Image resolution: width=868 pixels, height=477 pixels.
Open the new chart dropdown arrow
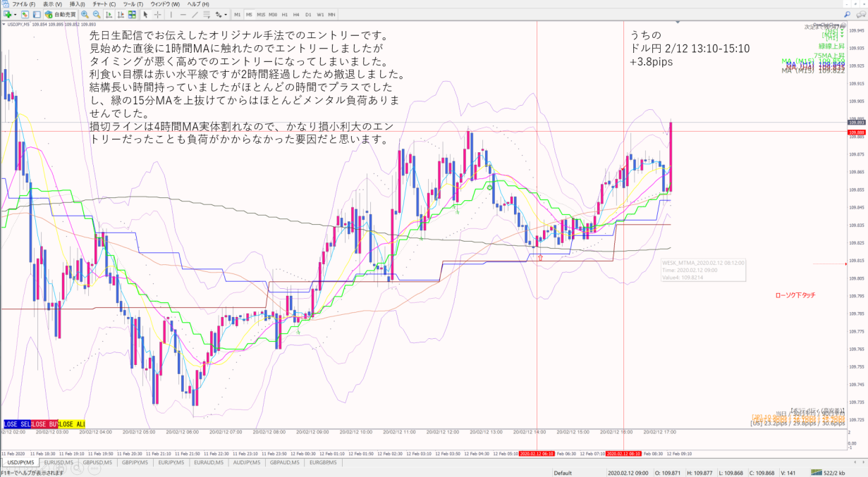pos(15,14)
